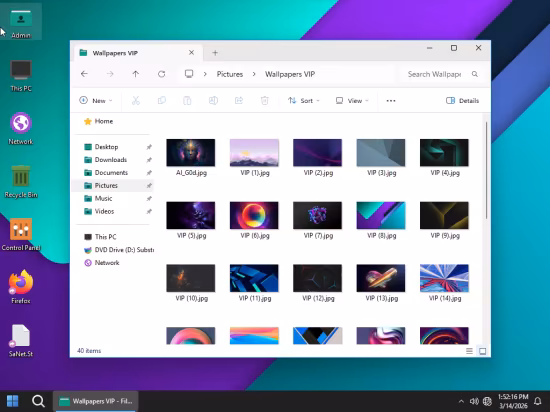Close the Wallpapers VIP tab
This screenshot has width=550, height=412.
192,53
